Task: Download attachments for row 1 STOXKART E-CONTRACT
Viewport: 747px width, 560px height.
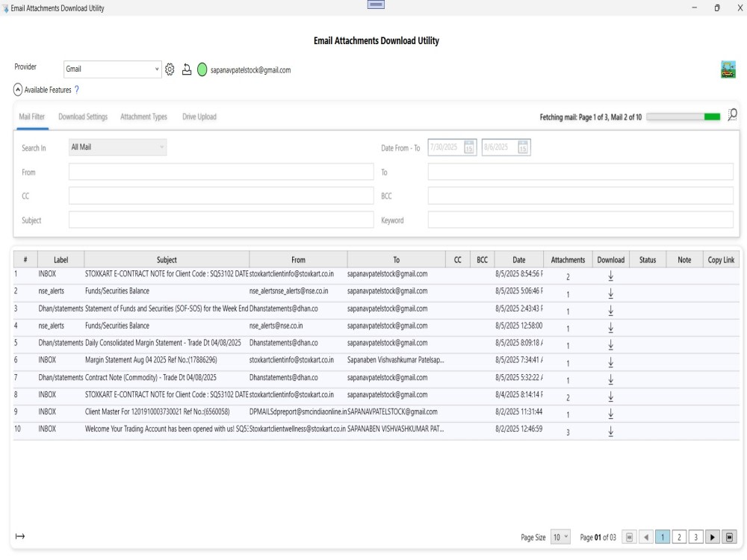Action: (x=611, y=276)
